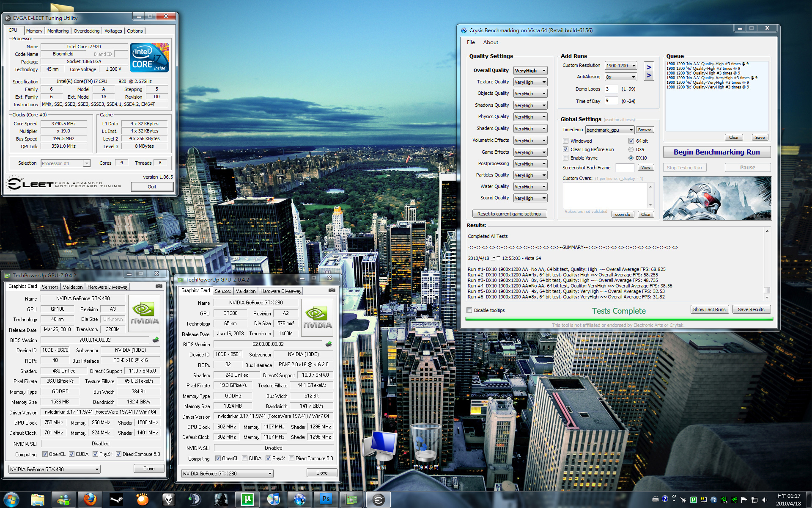
Task: Take GTX 280 GPU-Z screenshot camera icon
Action: pos(332,290)
